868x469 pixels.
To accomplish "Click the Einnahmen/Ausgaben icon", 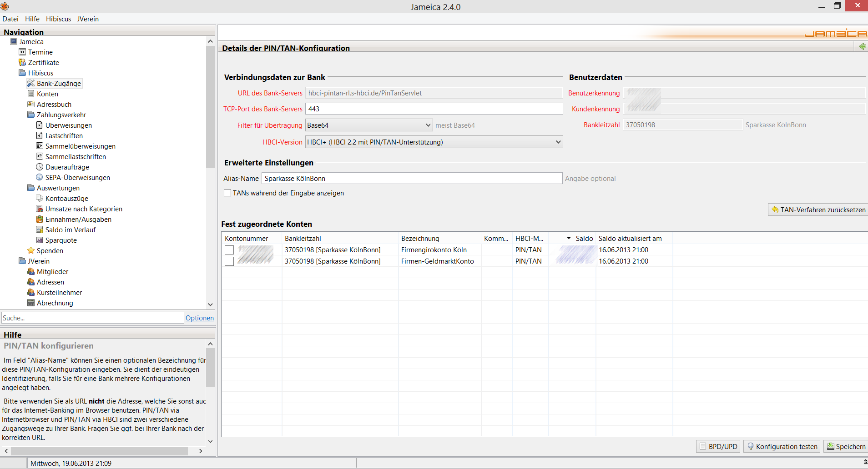I will (40, 219).
